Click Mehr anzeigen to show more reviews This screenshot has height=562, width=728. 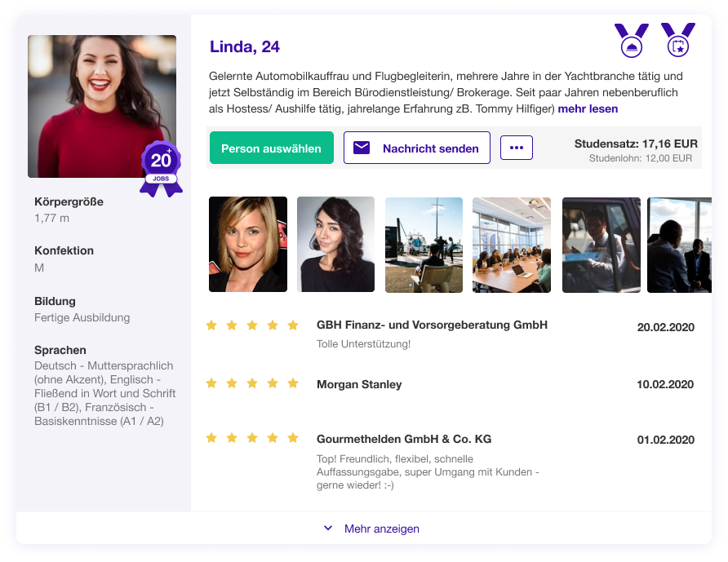(382, 529)
